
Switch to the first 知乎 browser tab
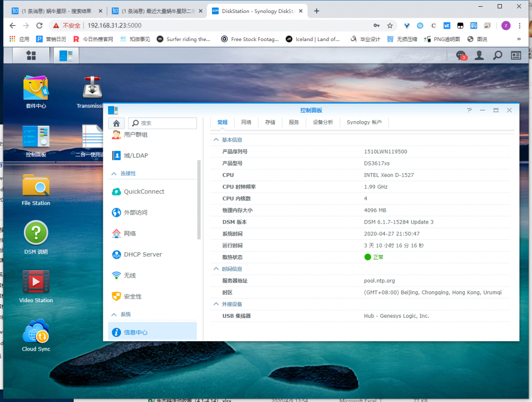56,11
